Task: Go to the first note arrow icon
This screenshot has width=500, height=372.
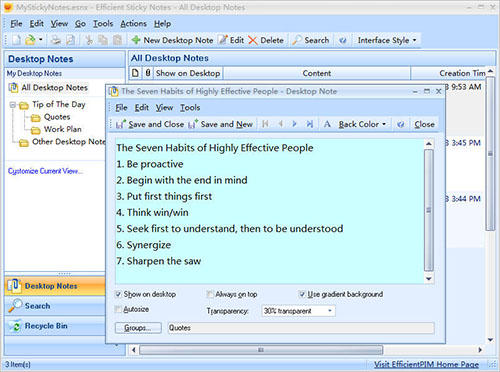Action: click(265, 124)
